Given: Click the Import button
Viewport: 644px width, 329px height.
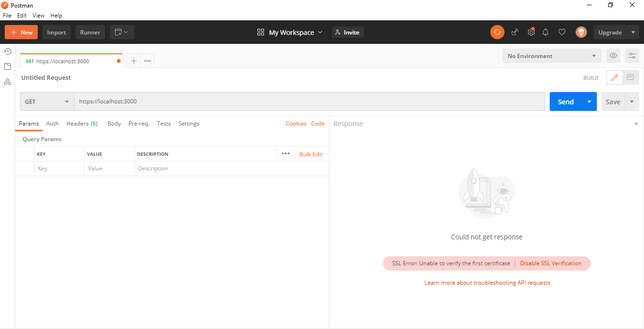Looking at the screenshot, I should point(57,32).
